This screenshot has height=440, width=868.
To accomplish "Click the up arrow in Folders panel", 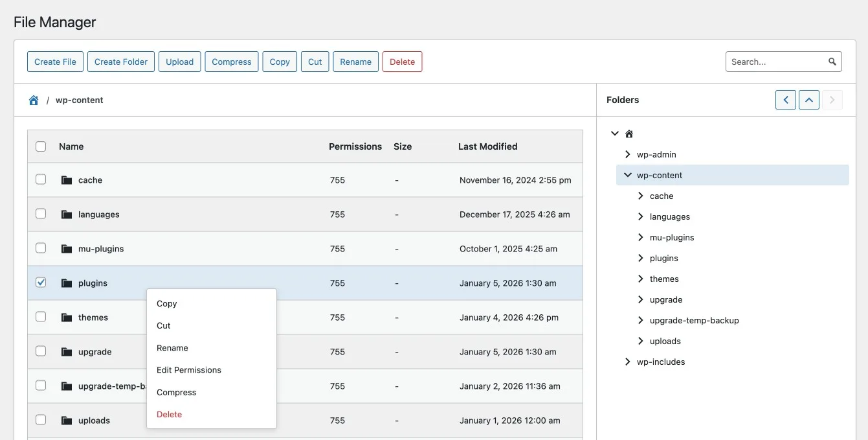I will pos(808,100).
